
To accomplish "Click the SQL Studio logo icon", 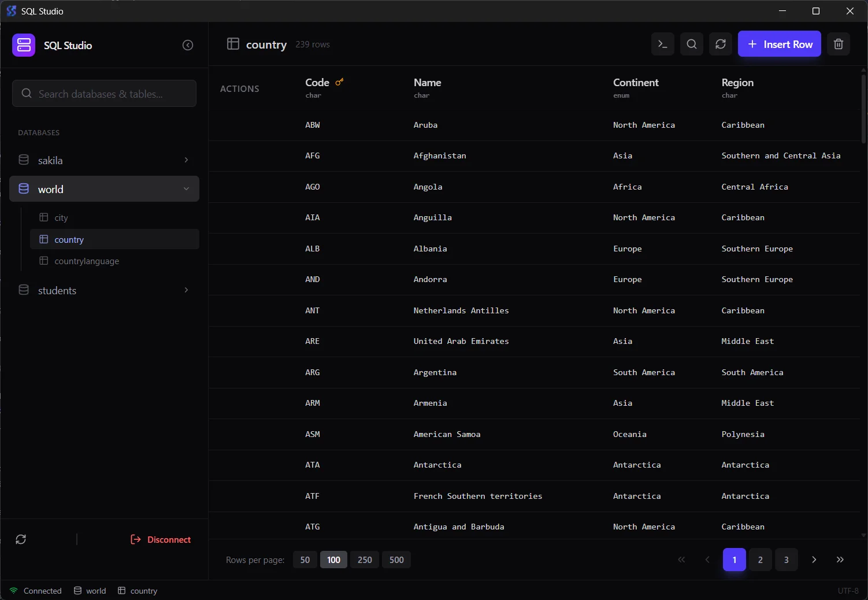I will (x=24, y=45).
